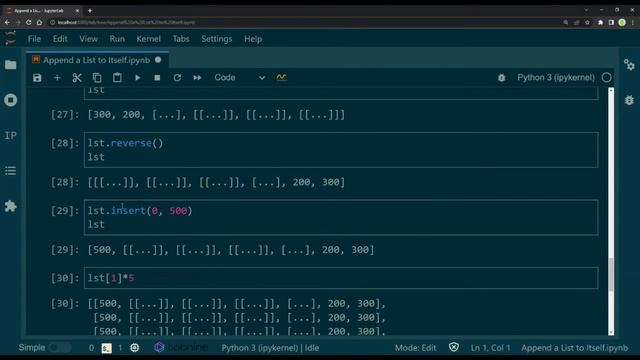The width and height of the screenshot is (640, 360).
Task: Click Python 3 (ipykernel) | Idle status
Action: [x=270, y=348]
